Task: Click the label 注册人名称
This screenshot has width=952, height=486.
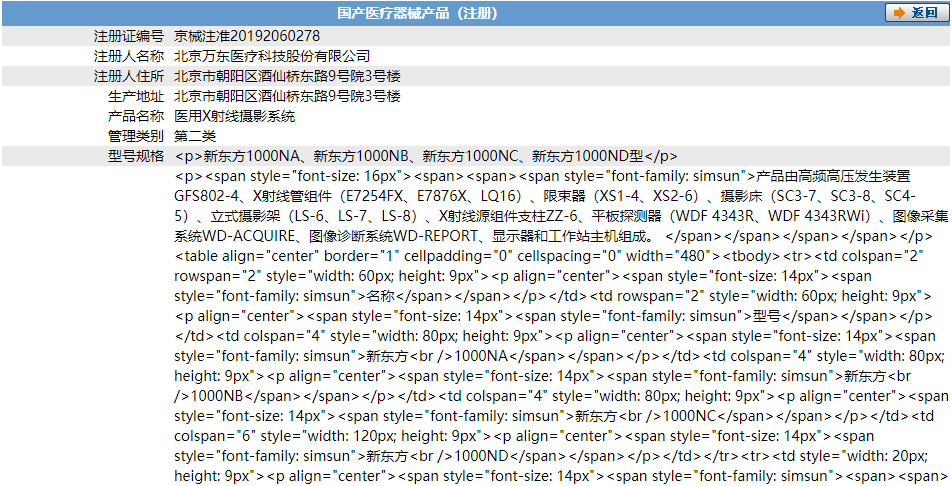Action: pyautogui.click(x=128, y=56)
